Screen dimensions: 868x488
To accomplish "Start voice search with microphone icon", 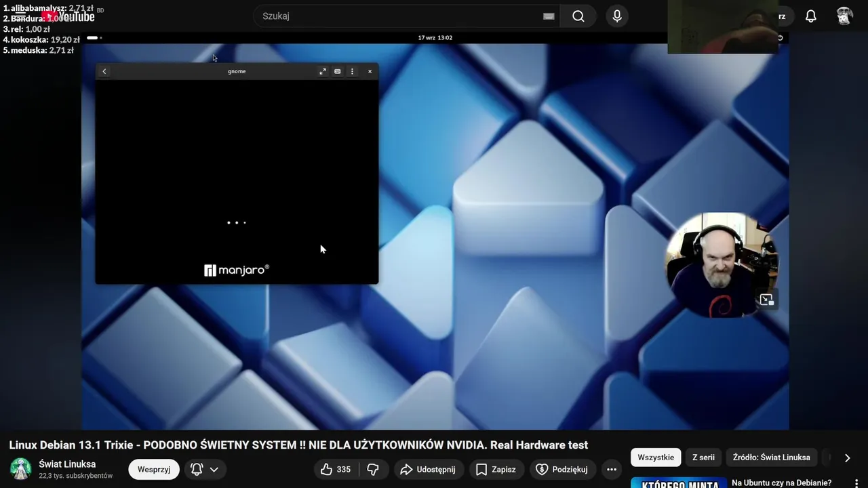I will coord(617,16).
